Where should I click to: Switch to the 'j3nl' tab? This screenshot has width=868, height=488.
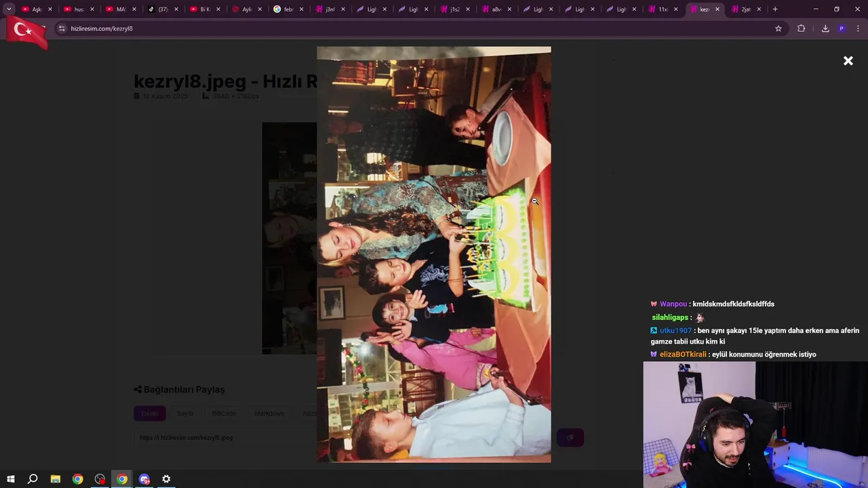[x=325, y=9]
